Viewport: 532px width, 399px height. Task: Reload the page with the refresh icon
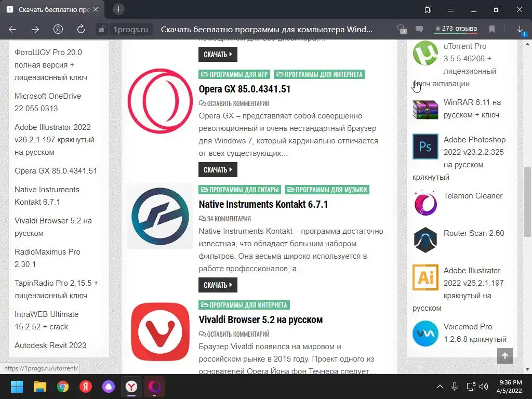[81, 29]
